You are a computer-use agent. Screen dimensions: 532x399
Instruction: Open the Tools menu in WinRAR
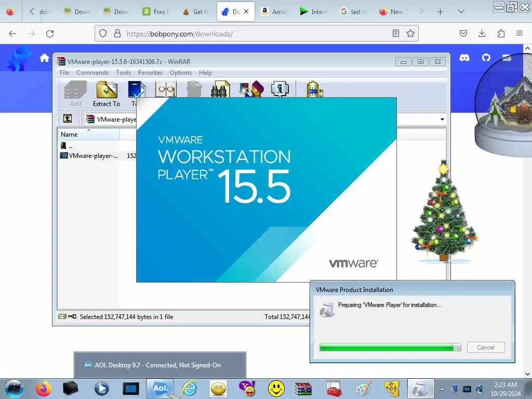(123, 73)
